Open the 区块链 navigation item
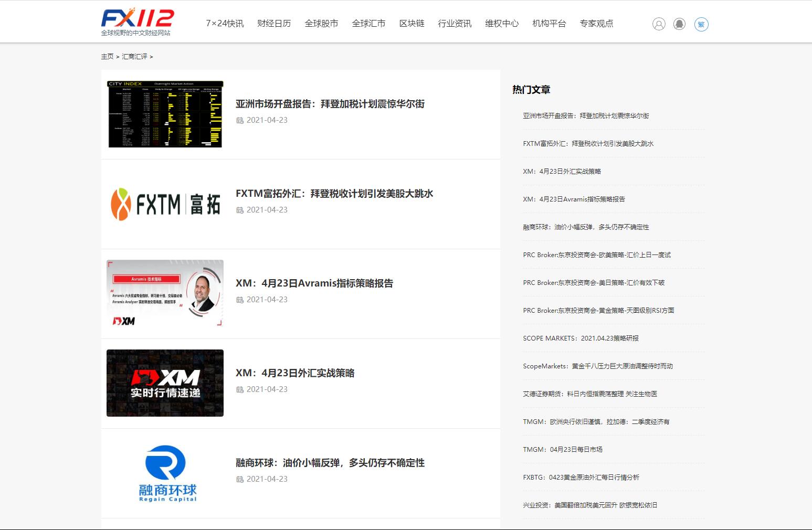 click(412, 24)
